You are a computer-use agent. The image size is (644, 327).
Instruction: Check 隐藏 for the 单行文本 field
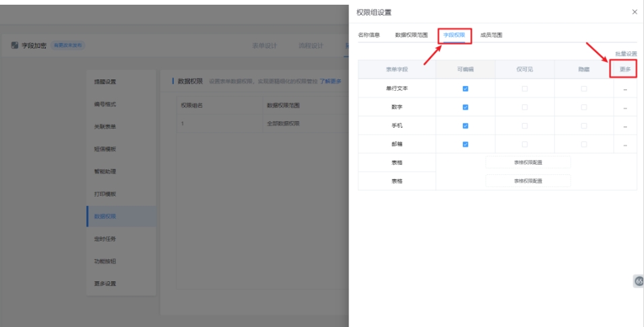coord(584,89)
